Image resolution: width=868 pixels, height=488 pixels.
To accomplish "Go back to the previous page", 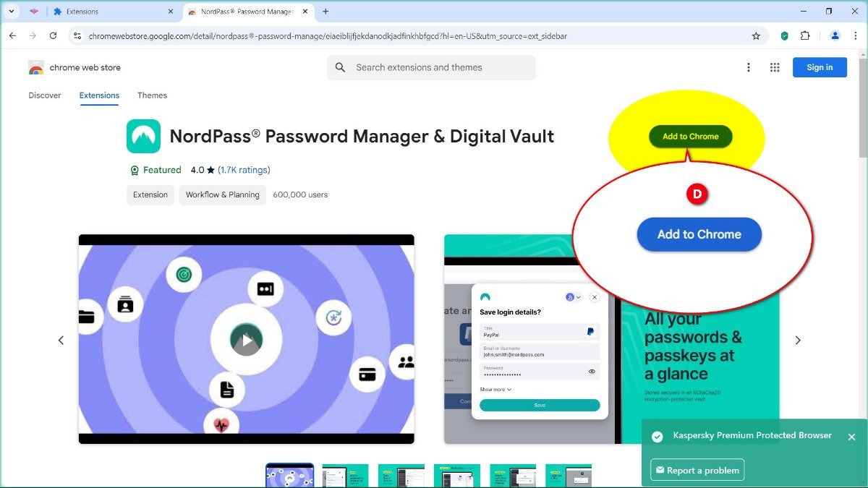I will (12, 35).
